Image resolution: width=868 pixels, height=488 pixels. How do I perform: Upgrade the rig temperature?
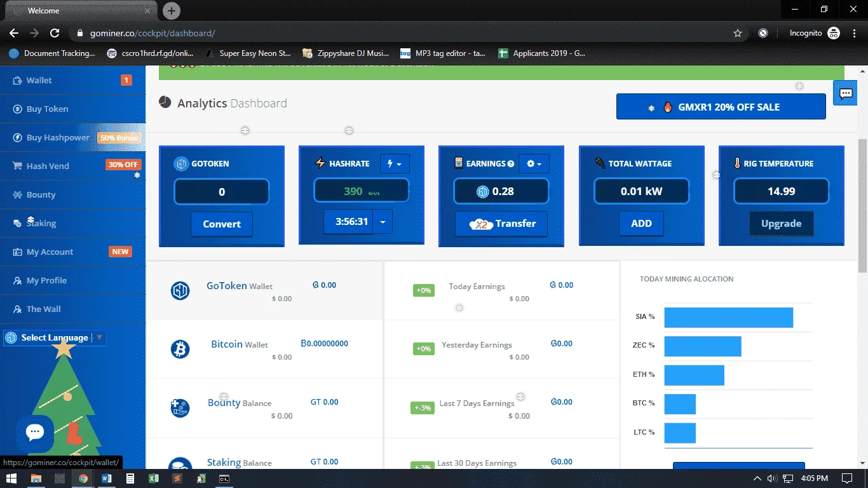coord(781,224)
